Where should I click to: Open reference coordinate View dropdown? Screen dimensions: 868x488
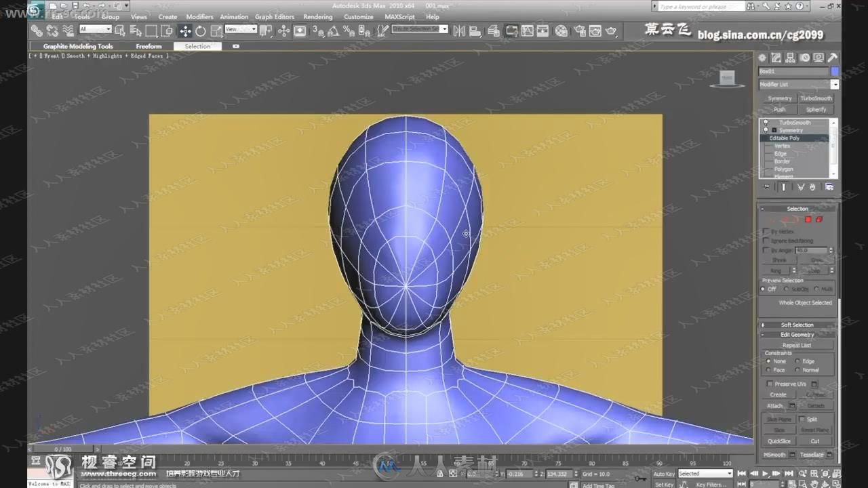point(241,29)
